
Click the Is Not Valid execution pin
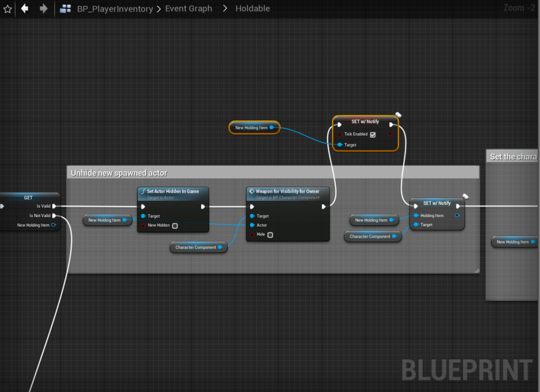pos(54,215)
